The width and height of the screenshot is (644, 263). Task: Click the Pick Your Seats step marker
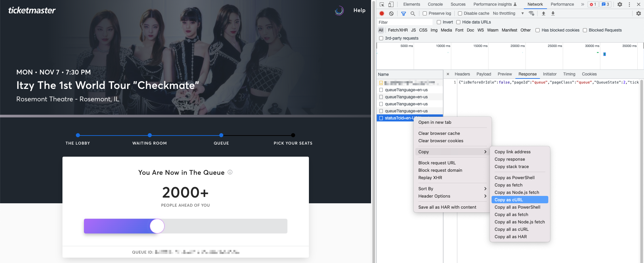(x=293, y=135)
